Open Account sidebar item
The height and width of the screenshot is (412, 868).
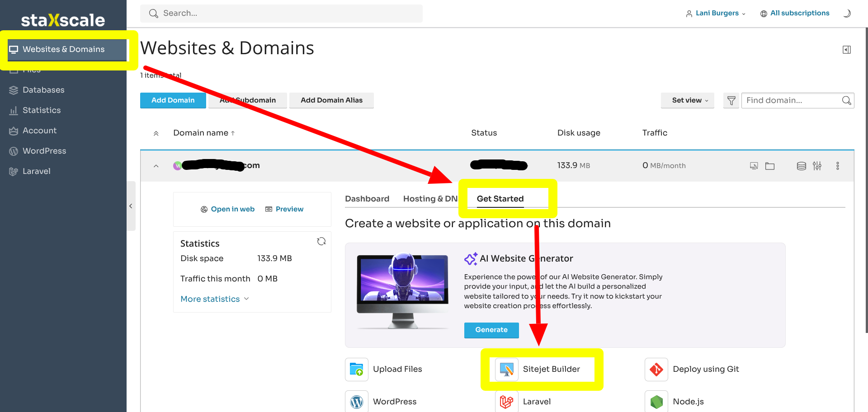click(x=40, y=131)
